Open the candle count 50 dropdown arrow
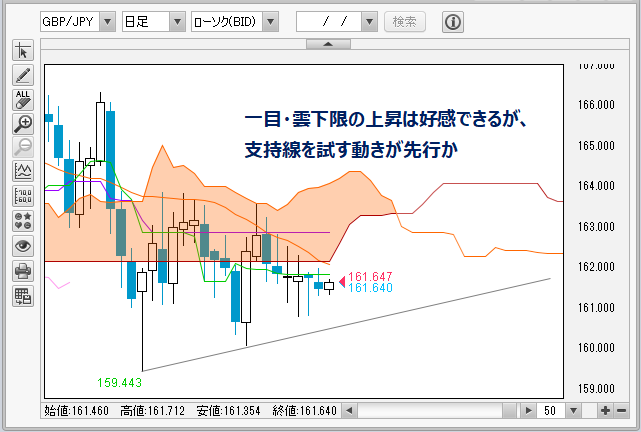This screenshot has height=432, width=641. (x=573, y=410)
